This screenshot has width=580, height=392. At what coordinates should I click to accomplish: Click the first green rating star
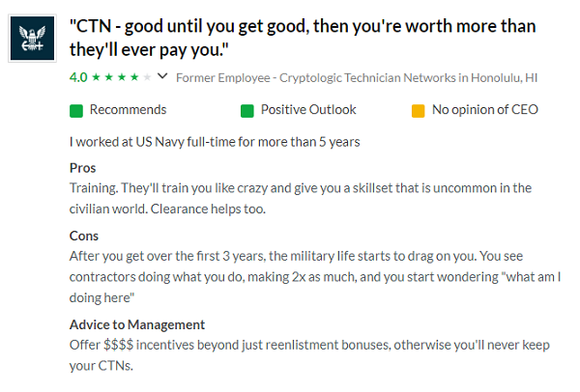coord(94,75)
